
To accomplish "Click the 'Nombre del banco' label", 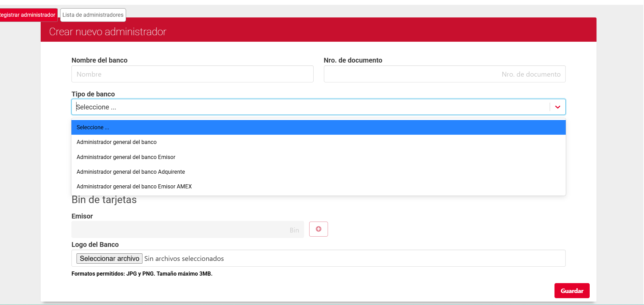I will (x=99, y=60).
